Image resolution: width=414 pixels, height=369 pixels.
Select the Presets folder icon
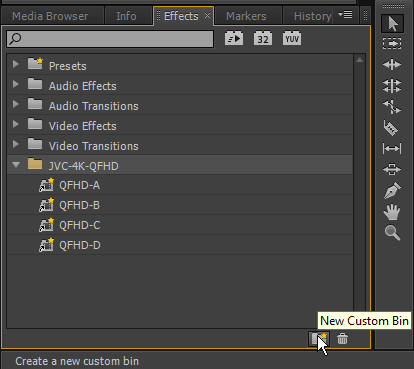[35, 63]
